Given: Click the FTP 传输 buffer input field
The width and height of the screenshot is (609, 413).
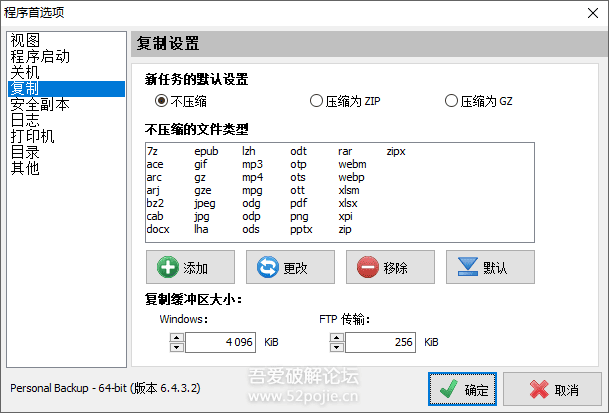Looking at the screenshot, I should (380, 342).
